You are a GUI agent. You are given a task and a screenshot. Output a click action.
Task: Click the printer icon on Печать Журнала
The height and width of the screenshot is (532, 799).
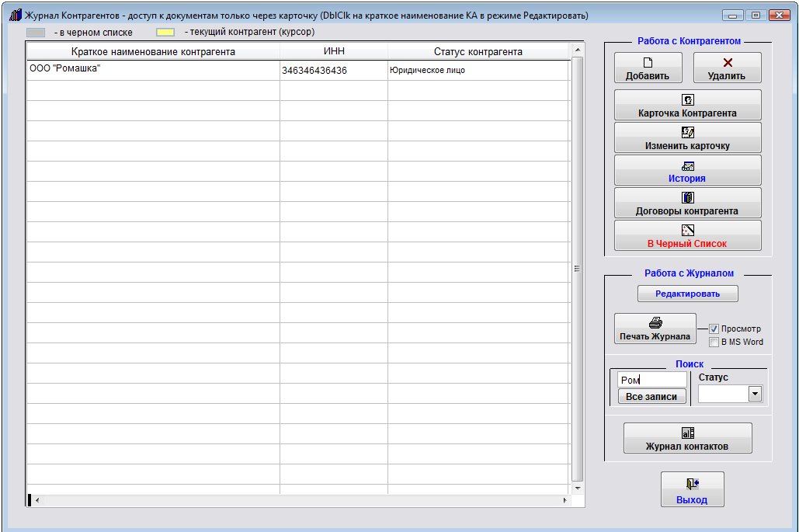656,322
